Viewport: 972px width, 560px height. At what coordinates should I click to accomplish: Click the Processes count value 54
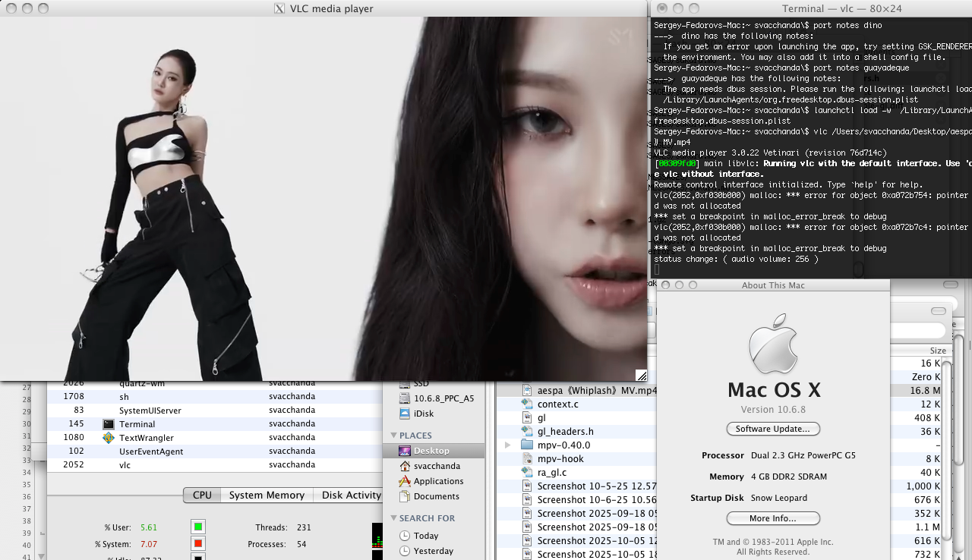(x=301, y=544)
